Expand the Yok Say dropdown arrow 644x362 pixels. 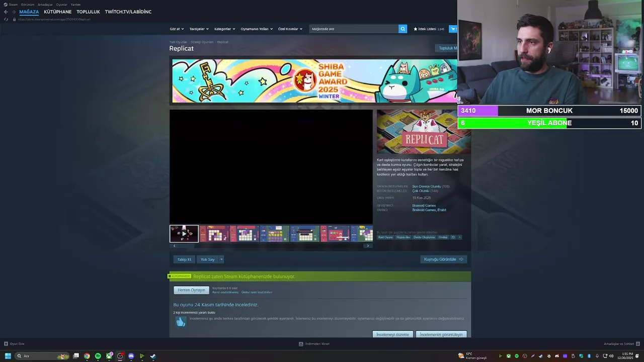tap(221, 259)
